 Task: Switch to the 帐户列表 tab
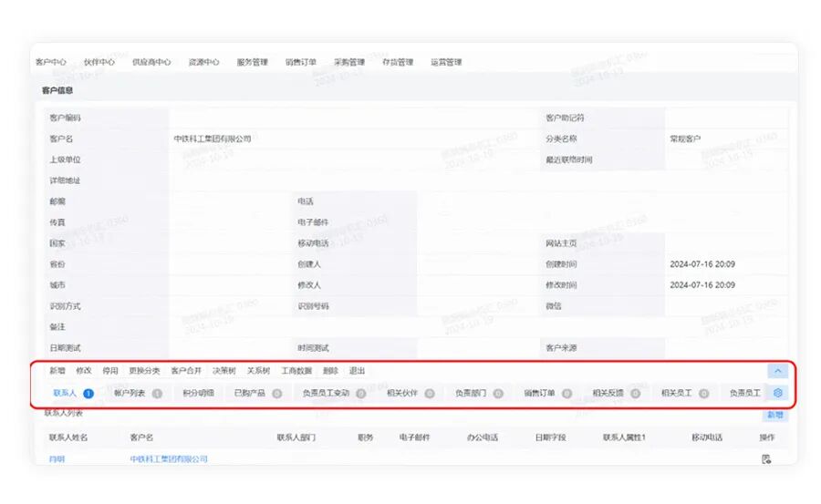click(130, 394)
